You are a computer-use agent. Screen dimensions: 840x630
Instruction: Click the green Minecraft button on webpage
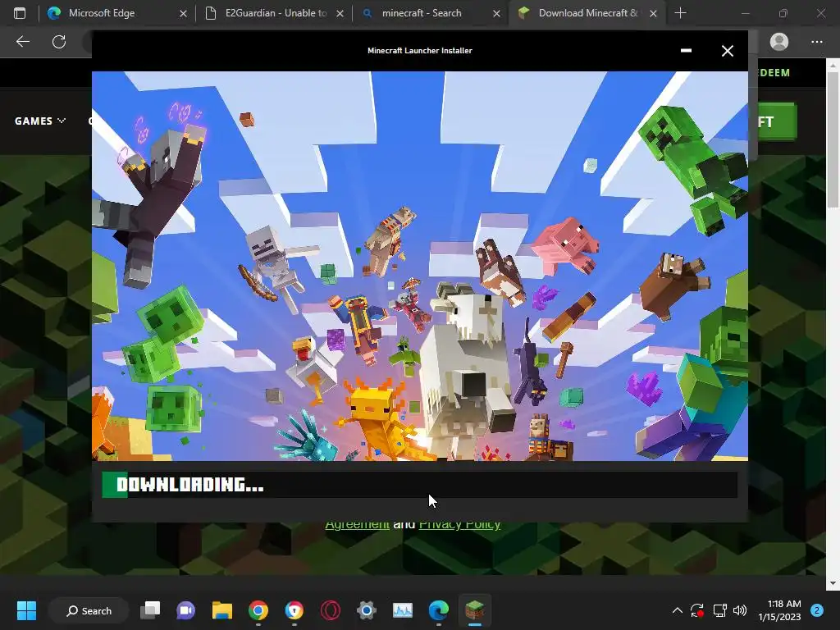(x=774, y=121)
